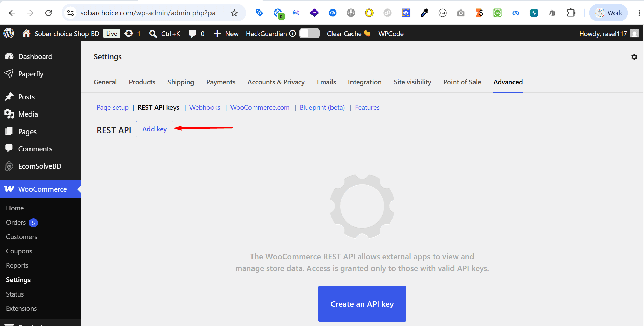Open the Extensions puzzle piece menu
Screen dimensions: 644x326
click(x=571, y=13)
